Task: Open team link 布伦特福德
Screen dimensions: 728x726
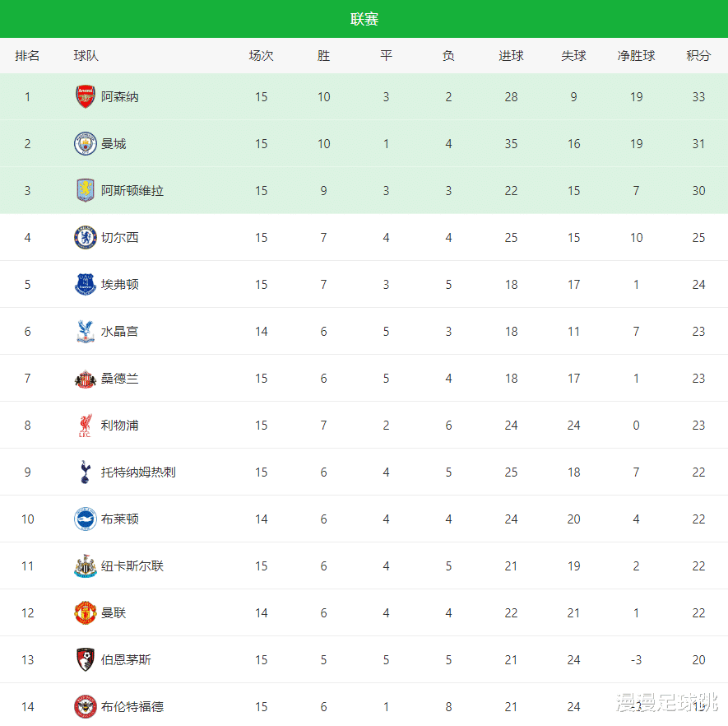Action: (132, 707)
